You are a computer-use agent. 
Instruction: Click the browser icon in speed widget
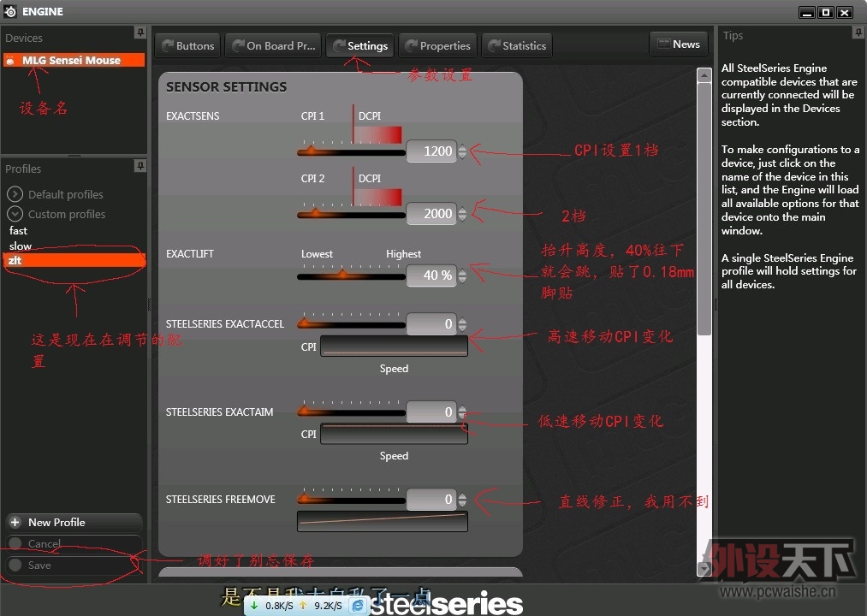pos(358,606)
